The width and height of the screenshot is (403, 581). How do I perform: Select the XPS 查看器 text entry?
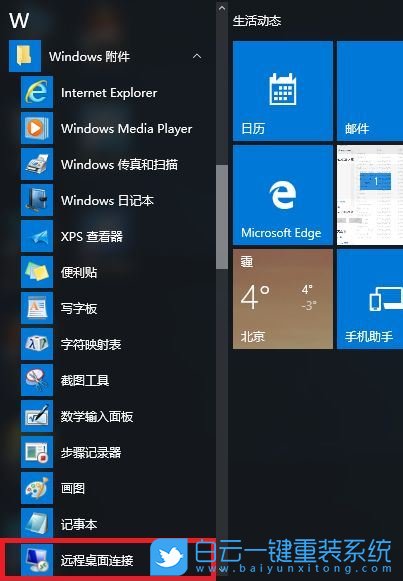(x=91, y=236)
